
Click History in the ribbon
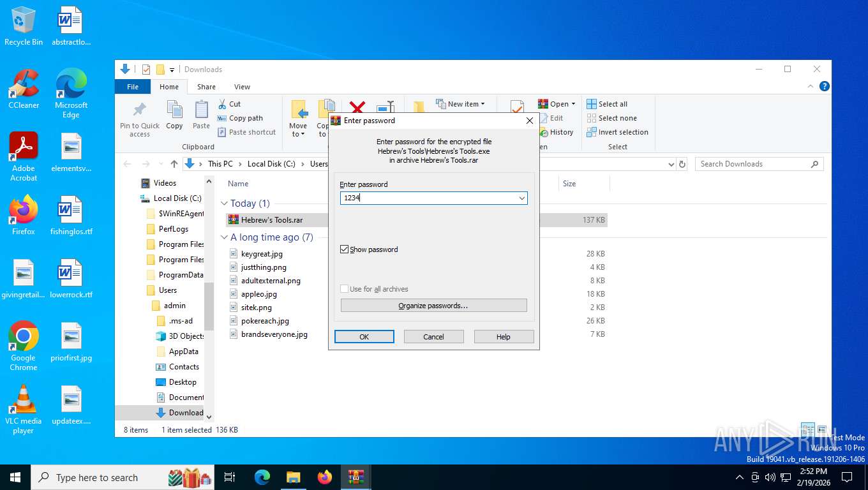tap(557, 132)
